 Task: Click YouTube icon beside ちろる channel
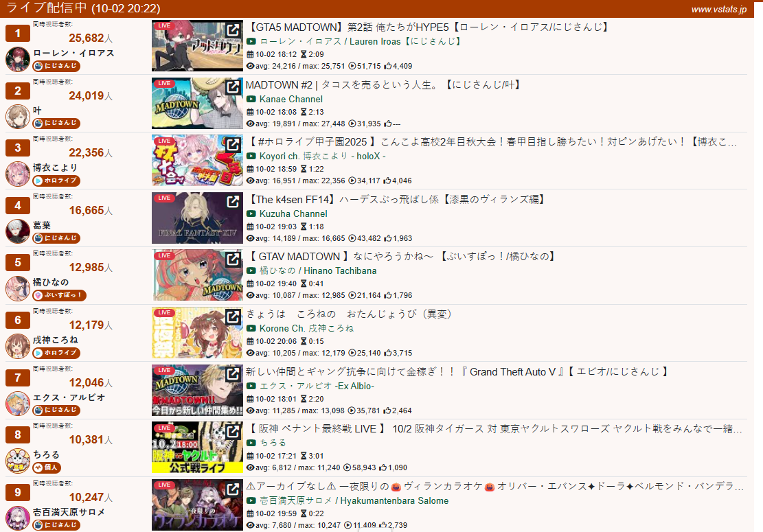point(251,443)
